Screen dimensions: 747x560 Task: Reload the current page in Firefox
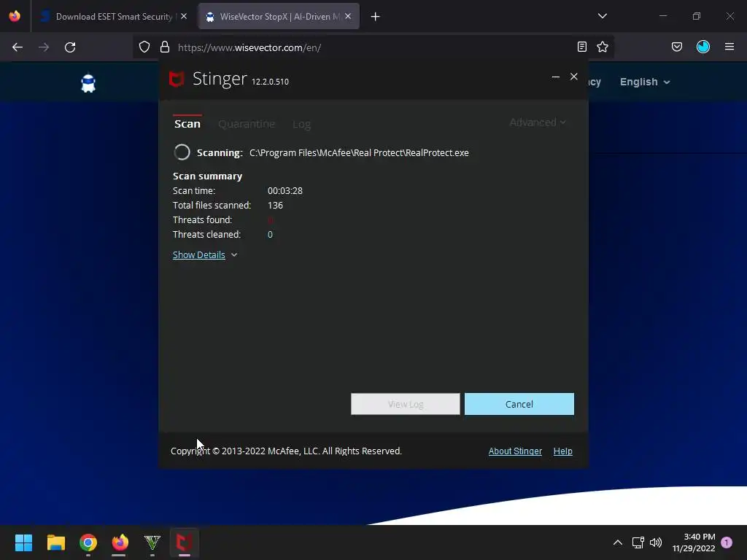(70, 47)
